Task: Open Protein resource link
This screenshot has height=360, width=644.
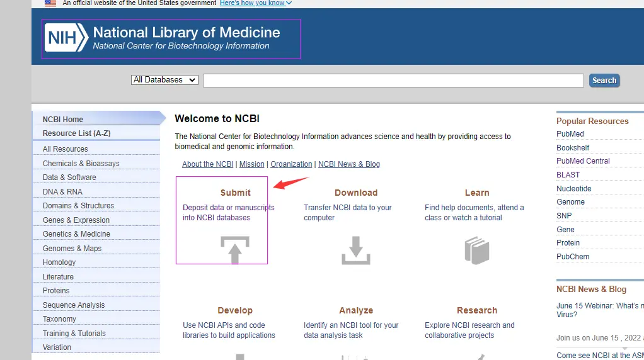Action: click(x=568, y=243)
